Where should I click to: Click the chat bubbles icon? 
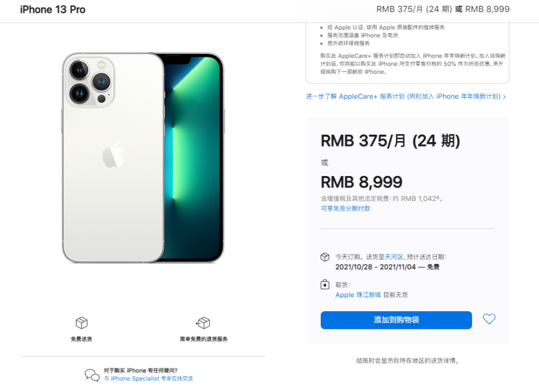pyautogui.click(x=92, y=375)
